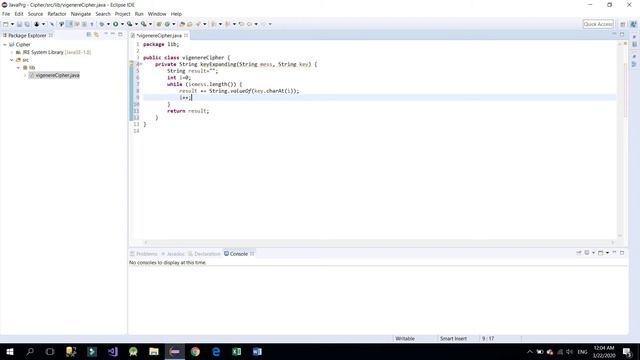Screen dimensions: 640x360
Task: Collapse the Cipher project node
Action: (x=5, y=44)
